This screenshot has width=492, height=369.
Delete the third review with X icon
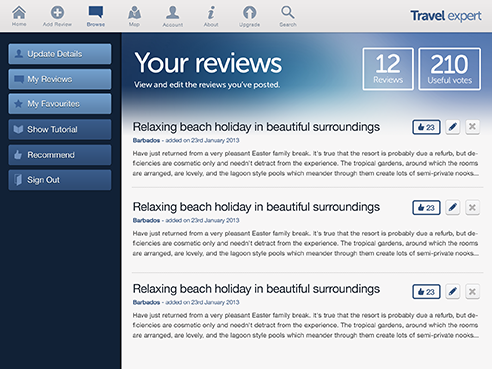[x=472, y=292]
